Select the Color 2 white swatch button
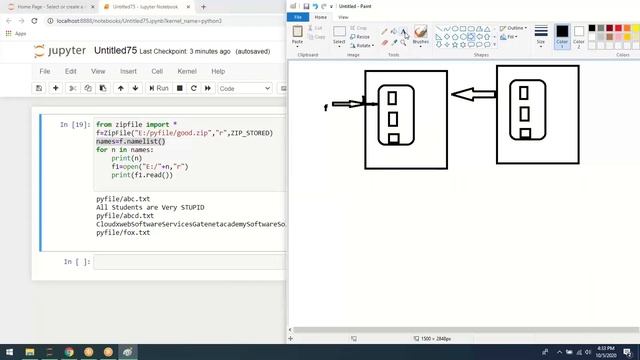Viewport: 640px width, 360px height. [x=578, y=36]
